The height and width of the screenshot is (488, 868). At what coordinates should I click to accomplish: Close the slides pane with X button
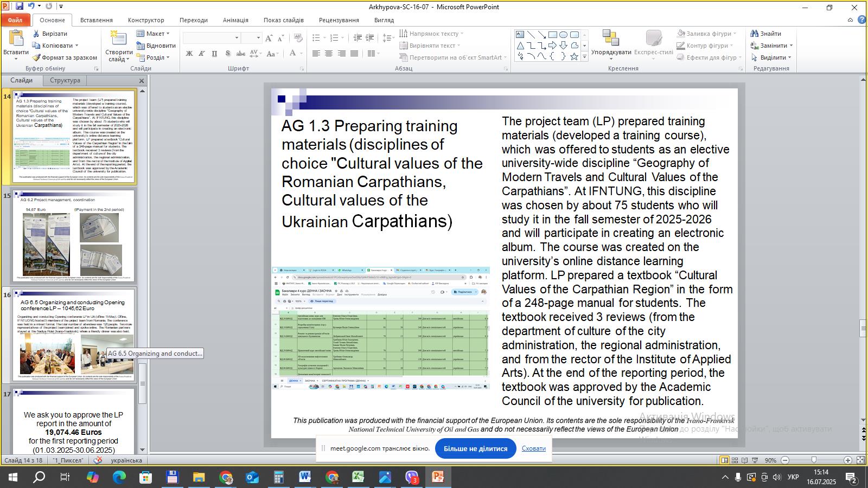point(142,81)
